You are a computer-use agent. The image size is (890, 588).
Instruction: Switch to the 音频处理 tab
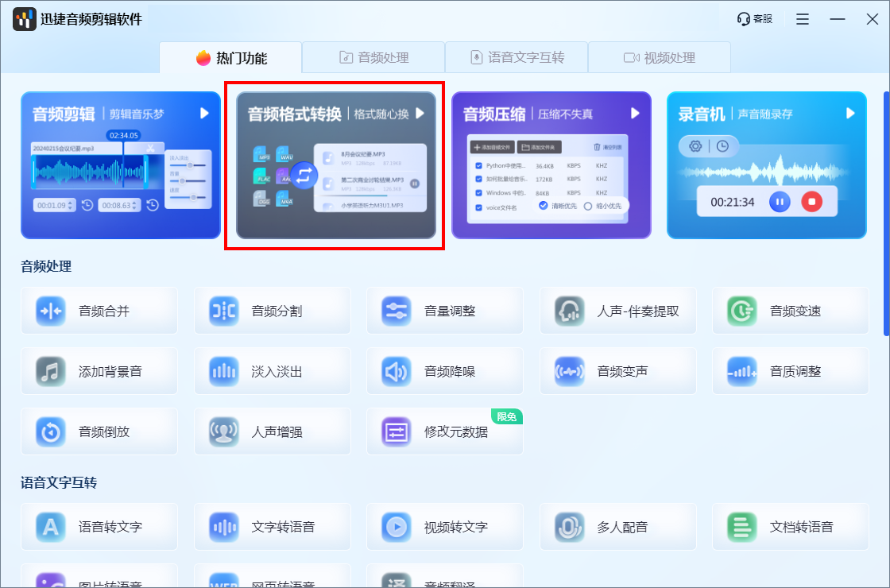coord(373,57)
